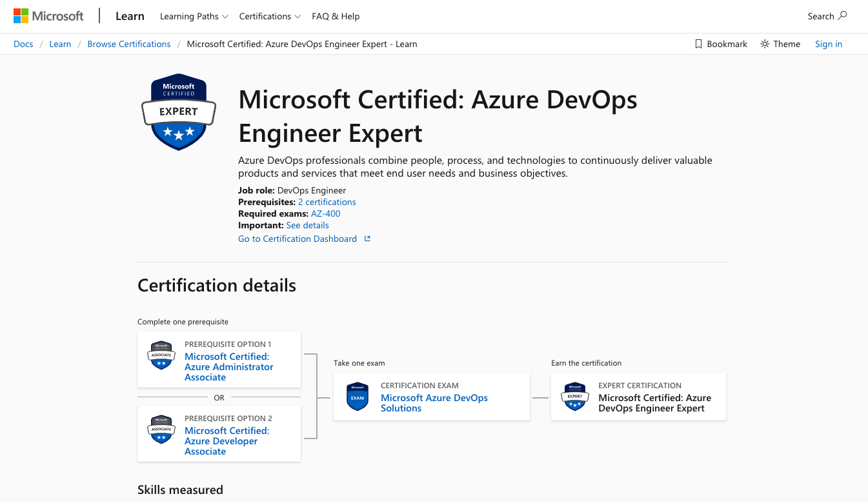Click the Azure Developer Associate badge icon
Viewport: 868px width, 503px height.
click(161, 429)
